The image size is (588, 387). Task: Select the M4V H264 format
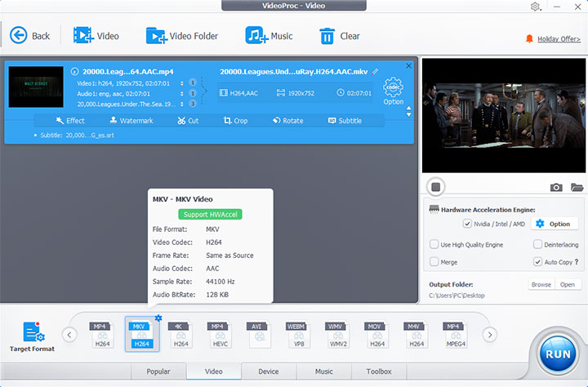(x=416, y=335)
